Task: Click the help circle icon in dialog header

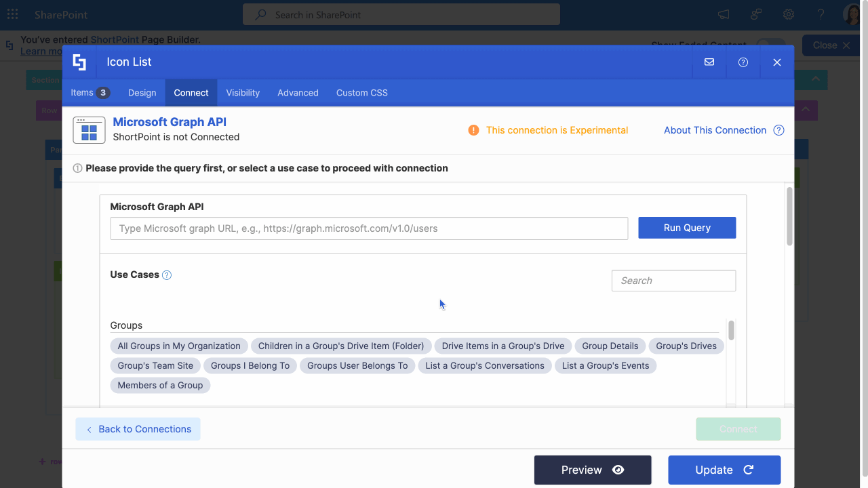Action: click(x=743, y=62)
